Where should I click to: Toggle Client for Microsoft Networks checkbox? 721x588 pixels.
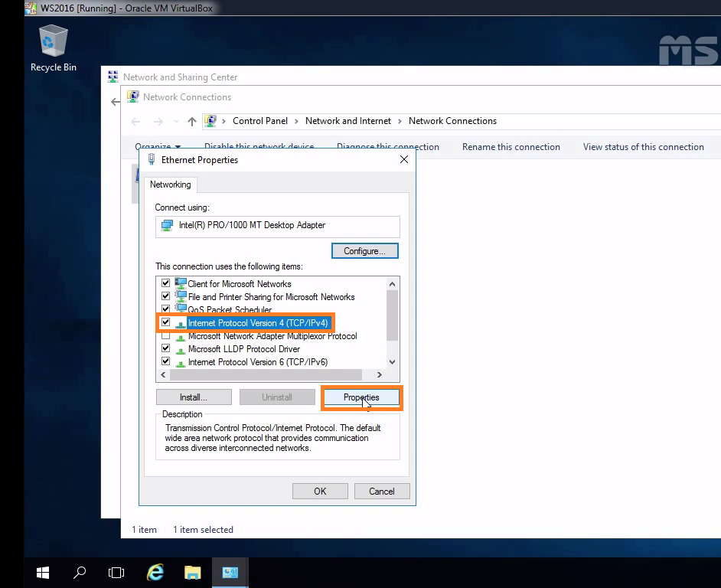pyautogui.click(x=166, y=283)
